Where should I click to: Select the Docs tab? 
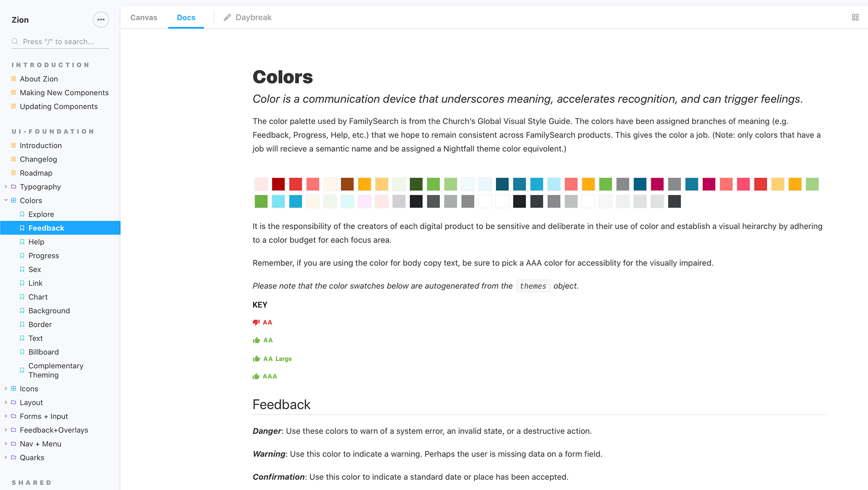click(186, 17)
